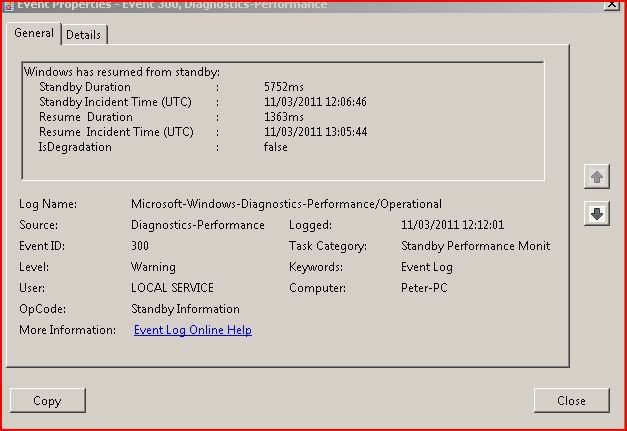Click Logged value 11/03/2011 12:12:01
The width and height of the screenshot is (627, 431).
pyautogui.click(x=452, y=225)
